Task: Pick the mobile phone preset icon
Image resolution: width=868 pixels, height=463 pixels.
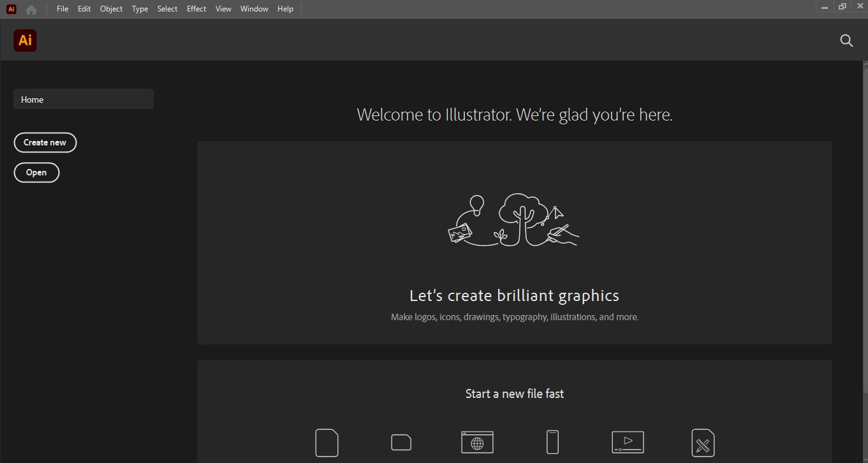Action: (x=552, y=442)
